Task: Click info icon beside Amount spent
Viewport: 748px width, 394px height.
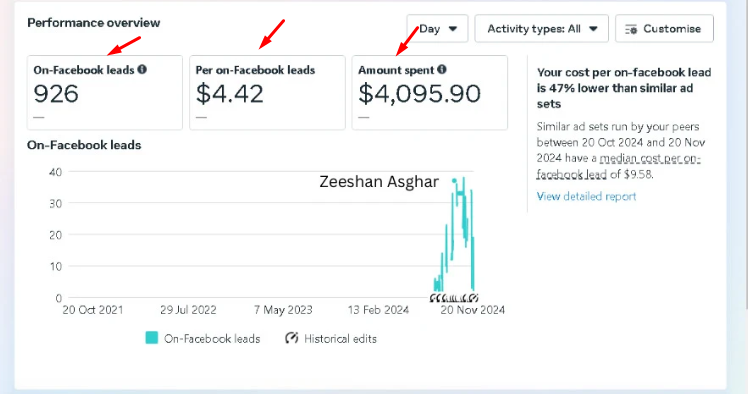Action: pyautogui.click(x=442, y=70)
